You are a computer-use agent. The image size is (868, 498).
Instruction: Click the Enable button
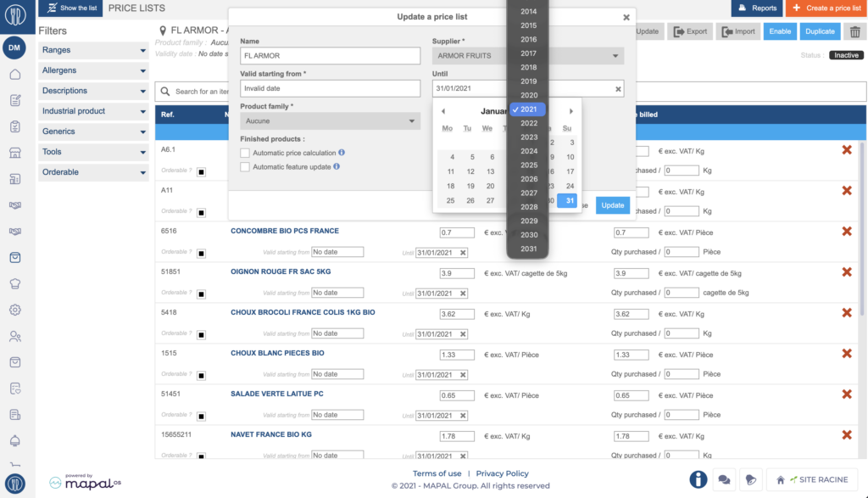780,31
